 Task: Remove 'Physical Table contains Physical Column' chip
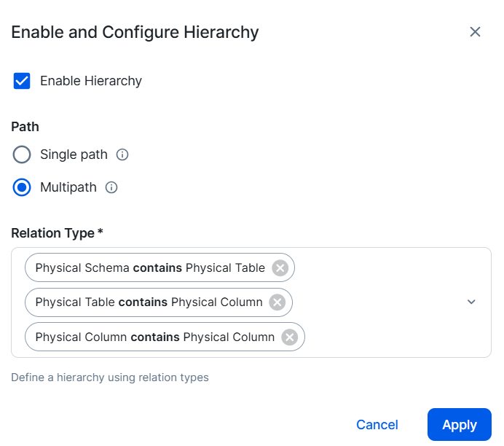click(277, 302)
